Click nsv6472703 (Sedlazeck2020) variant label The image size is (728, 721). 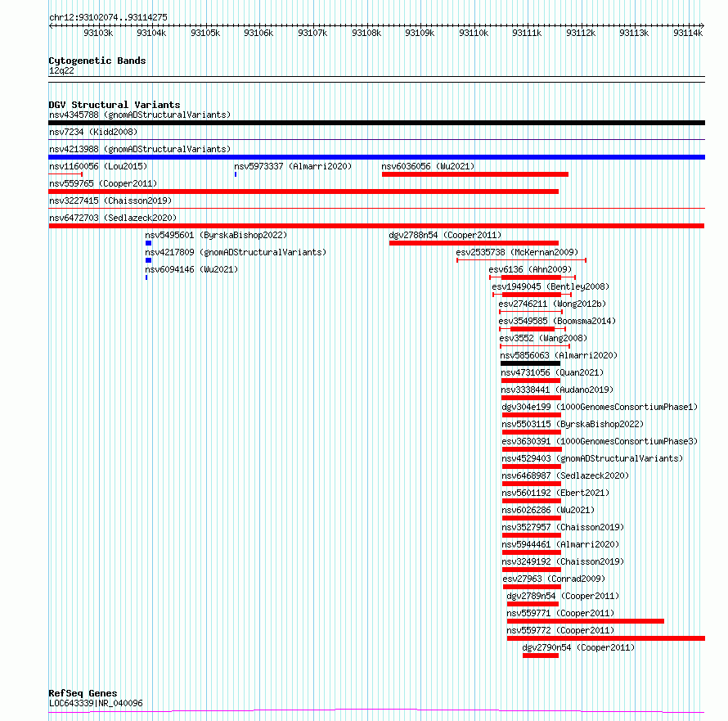pyautogui.click(x=113, y=218)
